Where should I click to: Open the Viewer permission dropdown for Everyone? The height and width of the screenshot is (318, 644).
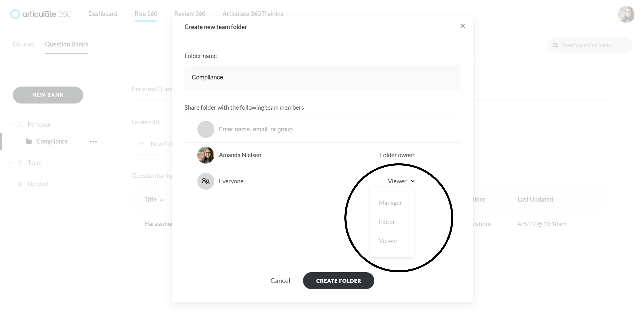401,181
